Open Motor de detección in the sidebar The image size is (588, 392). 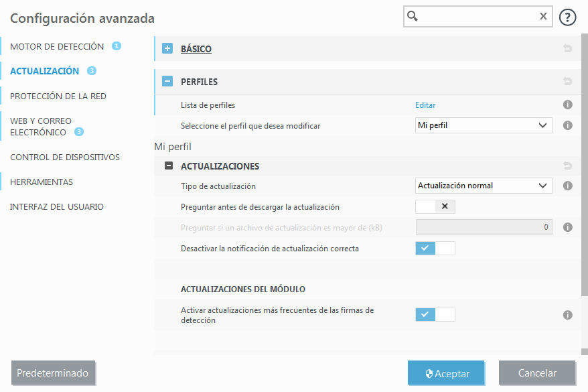[x=57, y=47]
